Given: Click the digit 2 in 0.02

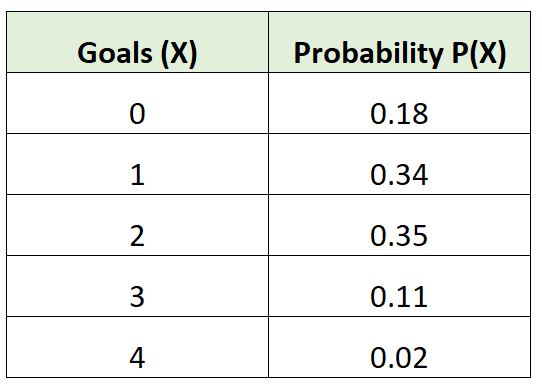Looking at the screenshot, I should pyautogui.click(x=420, y=358).
